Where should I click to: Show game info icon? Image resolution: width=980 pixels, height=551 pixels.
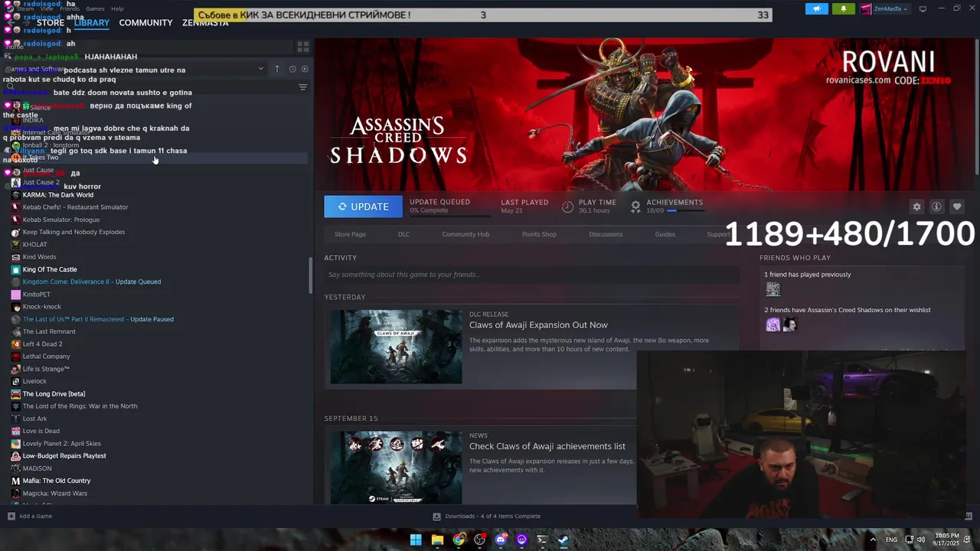(936, 207)
